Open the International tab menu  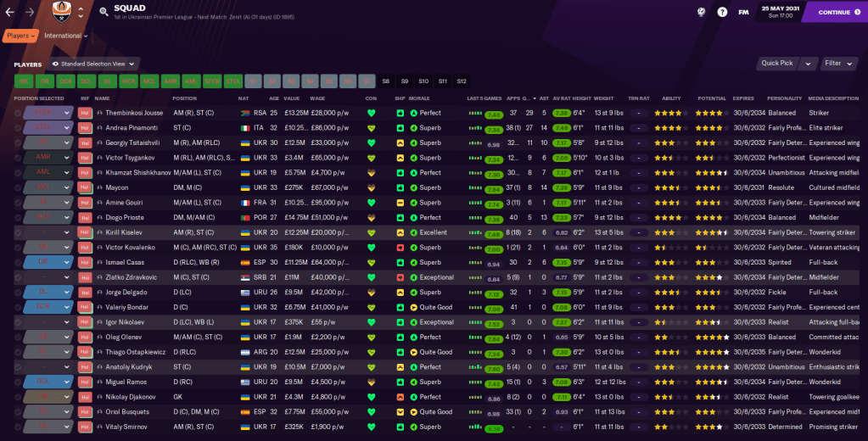pos(65,36)
